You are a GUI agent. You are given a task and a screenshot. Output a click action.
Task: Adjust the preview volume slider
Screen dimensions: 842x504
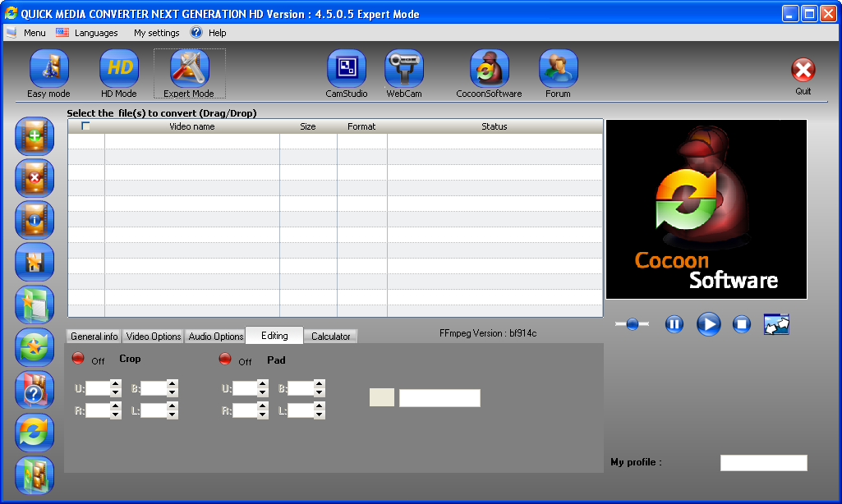632,324
